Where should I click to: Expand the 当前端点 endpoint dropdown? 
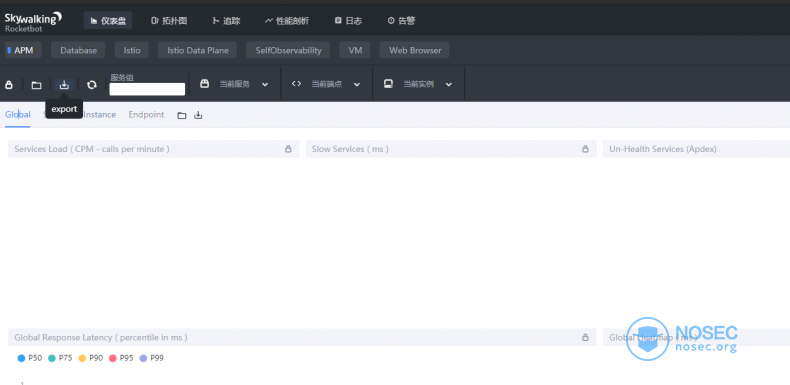pyautogui.click(x=326, y=84)
